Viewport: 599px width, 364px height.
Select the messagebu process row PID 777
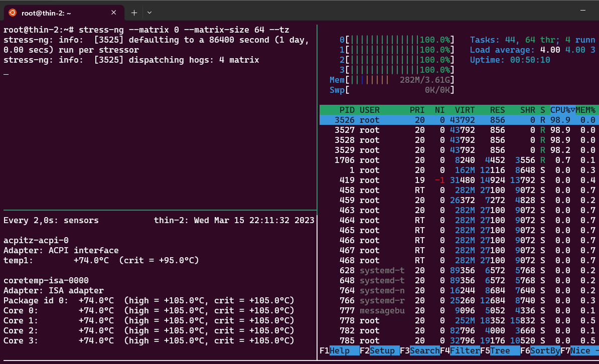click(x=459, y=310)
